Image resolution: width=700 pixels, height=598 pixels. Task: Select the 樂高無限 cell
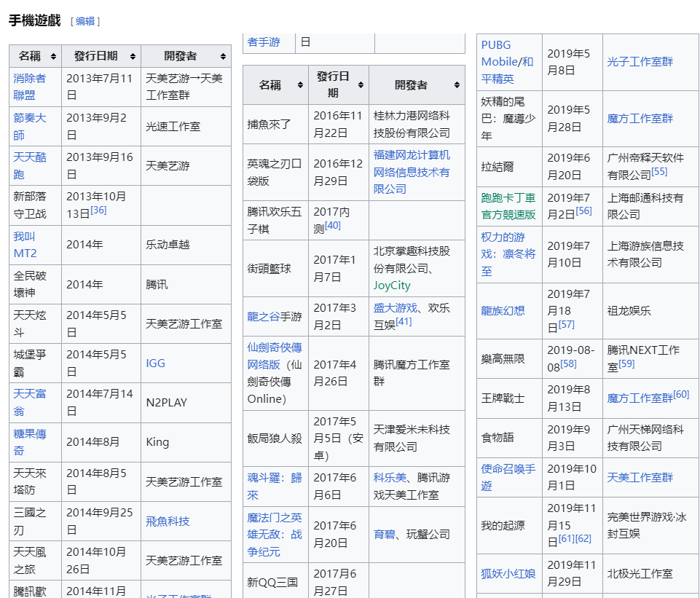(x=509, y=359)
